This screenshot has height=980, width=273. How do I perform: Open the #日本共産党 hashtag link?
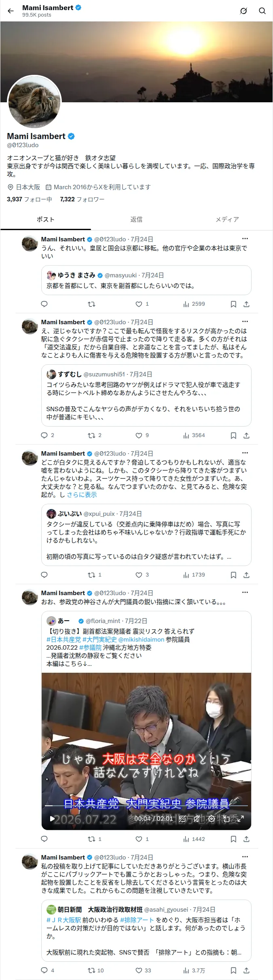point(63,639)
